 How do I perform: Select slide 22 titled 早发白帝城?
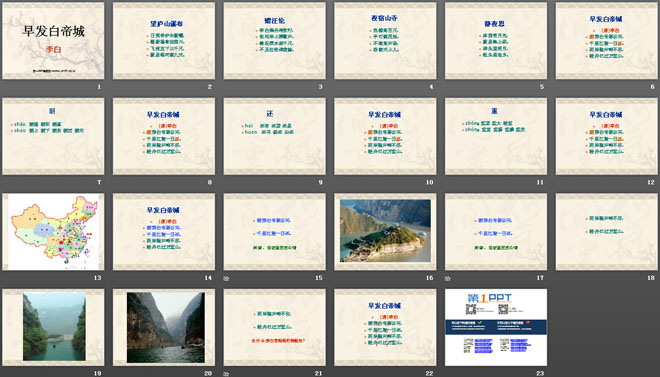click(385, 327)
